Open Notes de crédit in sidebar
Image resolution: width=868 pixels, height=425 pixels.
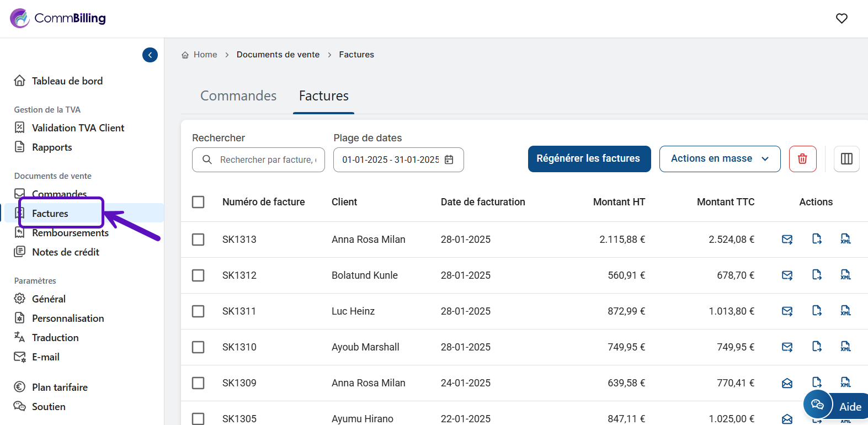(x=65, y=252)
